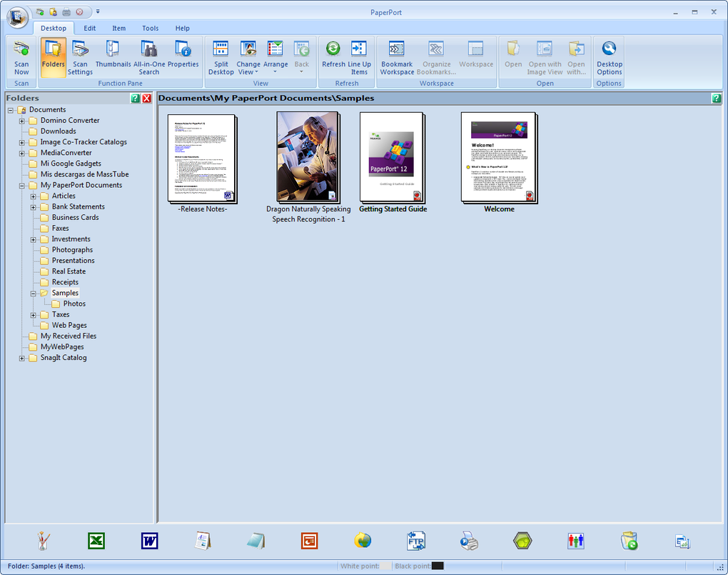Screen dimensions: 728x575
Task: Click the Scan Now ribbon button
Action: pyautogui.click(x=21, y=58)
